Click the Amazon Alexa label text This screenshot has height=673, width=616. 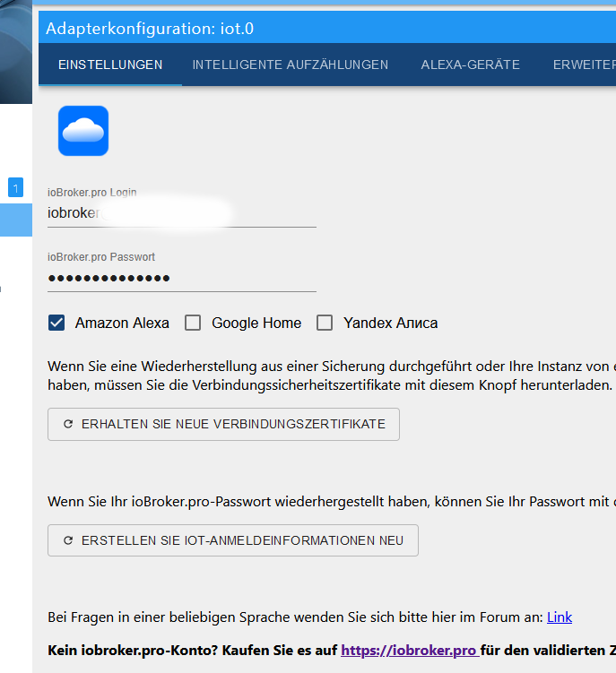122,323
